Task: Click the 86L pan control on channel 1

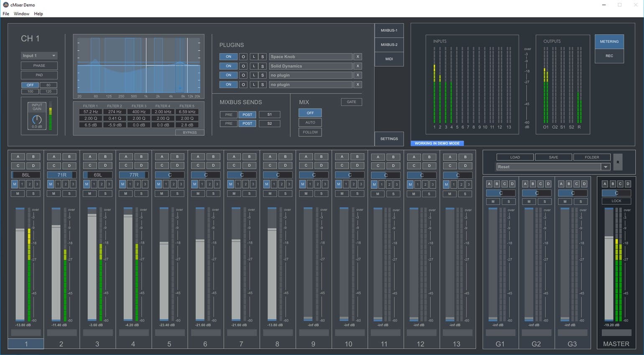Action: click(26, 175)
